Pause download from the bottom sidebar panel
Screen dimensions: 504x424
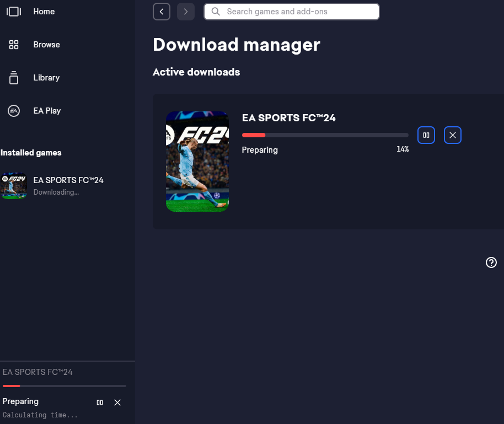point(100,402)
